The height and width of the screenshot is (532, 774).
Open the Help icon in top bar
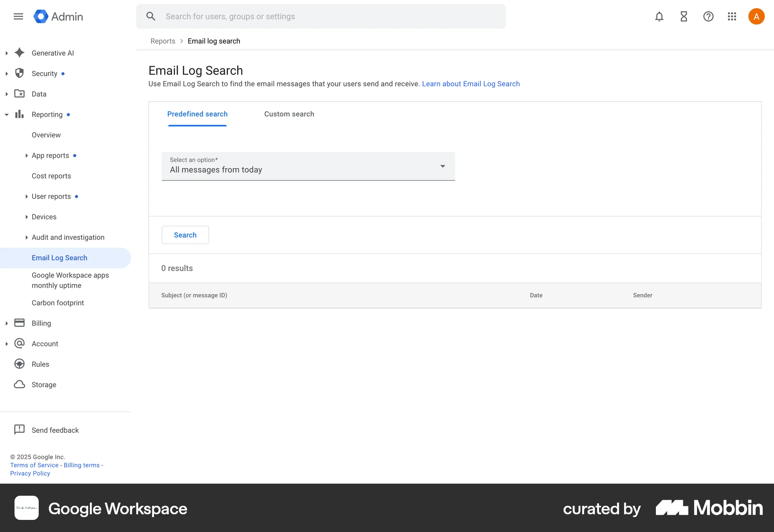pos(708,16)
